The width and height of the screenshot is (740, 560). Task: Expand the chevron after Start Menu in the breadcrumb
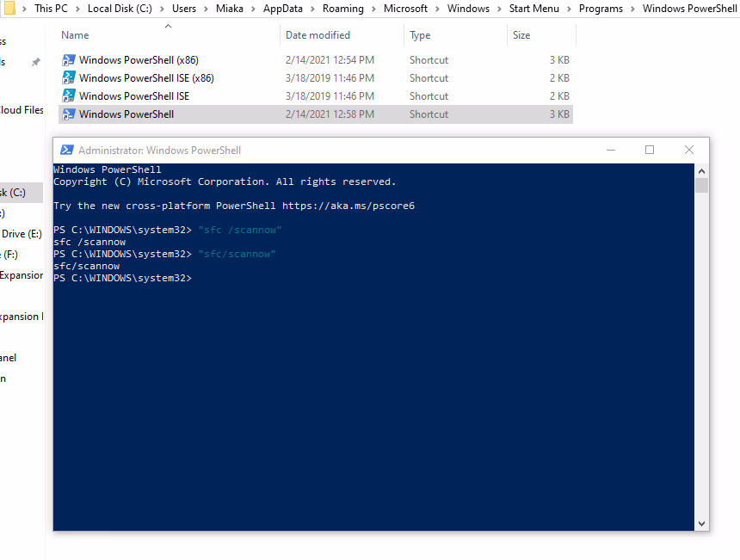point(569,9)
